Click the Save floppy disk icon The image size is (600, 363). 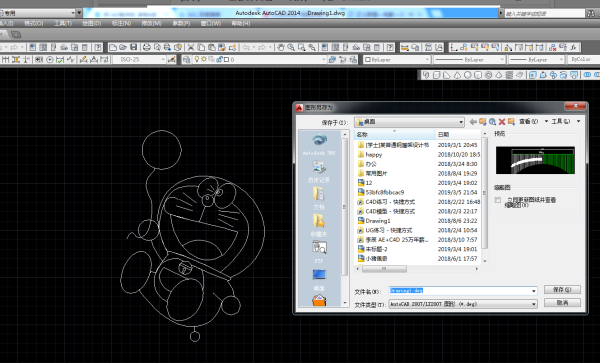pos(134,47)
